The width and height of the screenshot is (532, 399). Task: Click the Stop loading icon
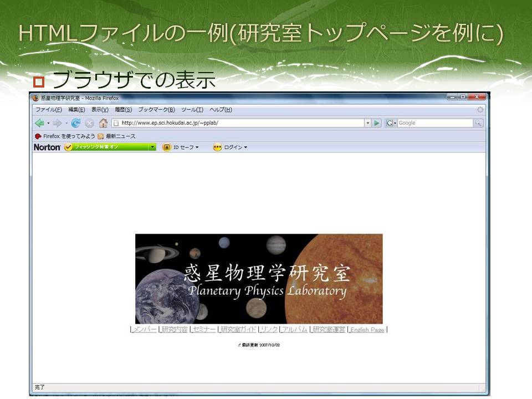pos(89,123)
